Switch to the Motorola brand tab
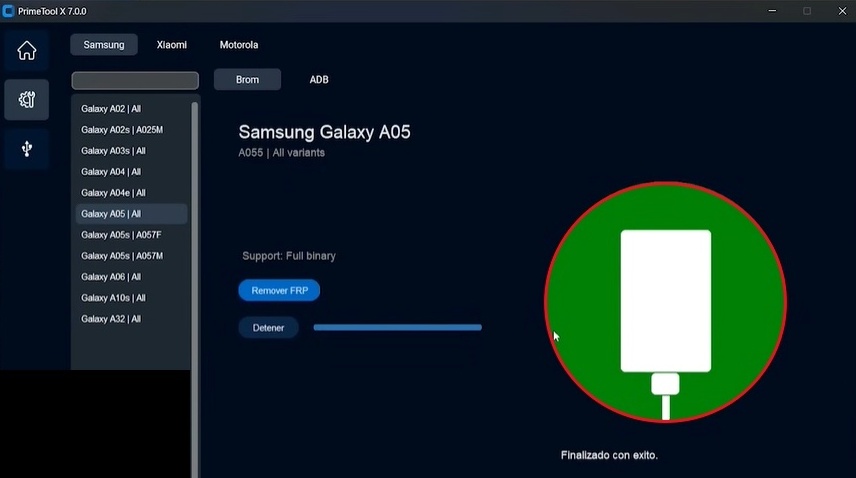The image size is (856, 478). click(x=239, y=45)
